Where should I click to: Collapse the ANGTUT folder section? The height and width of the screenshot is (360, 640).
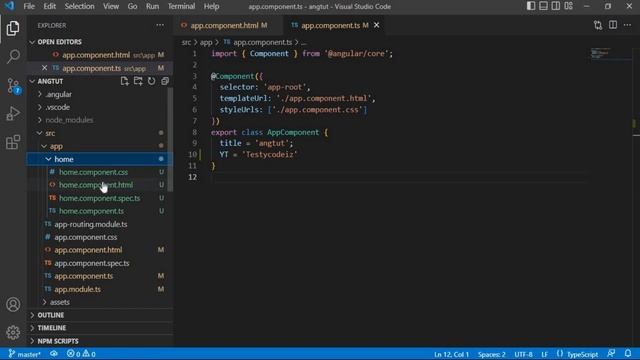click(50, 81)
